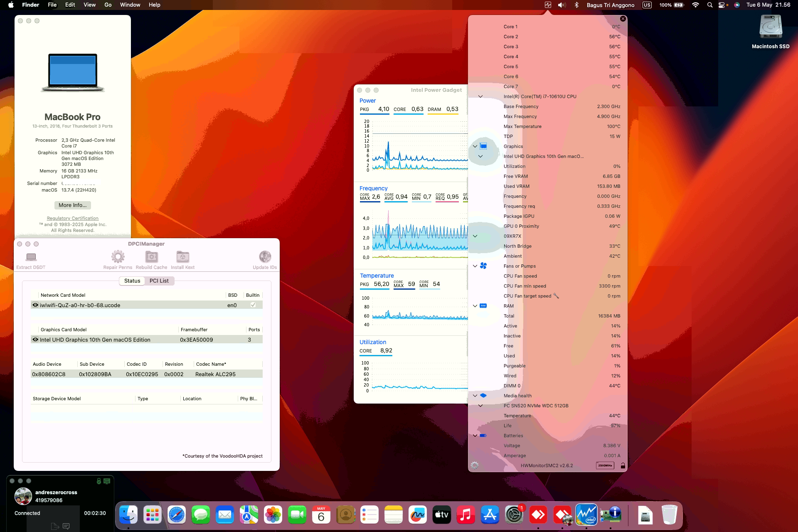The image size is (798, 532).
Task: Toggle the eye icon next to iwlwifi network card
Action: [x=35, y=305]
